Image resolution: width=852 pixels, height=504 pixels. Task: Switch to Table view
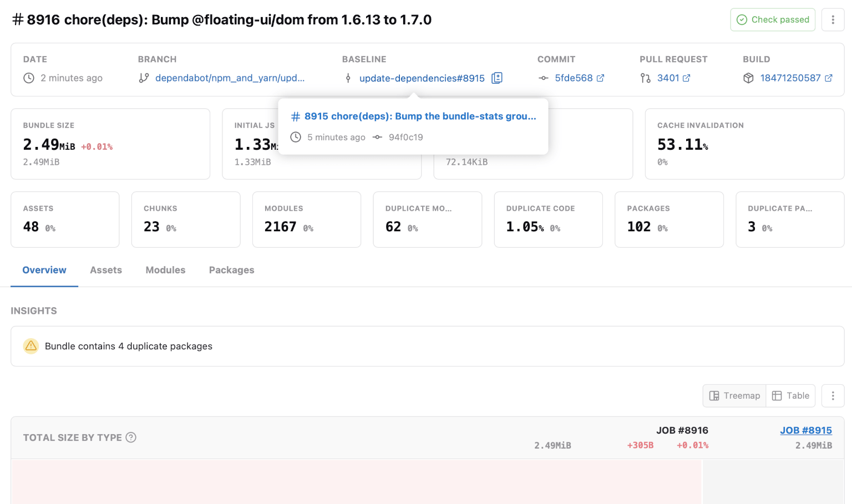pos(790,396)
